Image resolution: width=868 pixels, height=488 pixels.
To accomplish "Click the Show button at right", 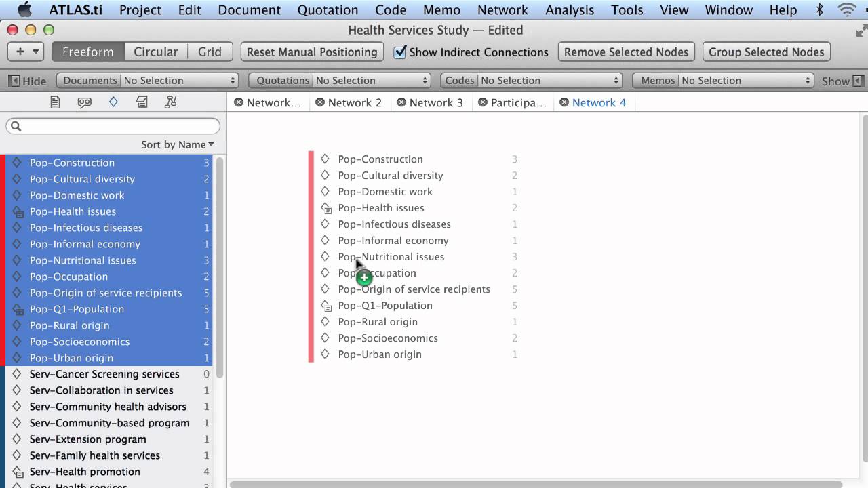I will (x=842, y=81).
